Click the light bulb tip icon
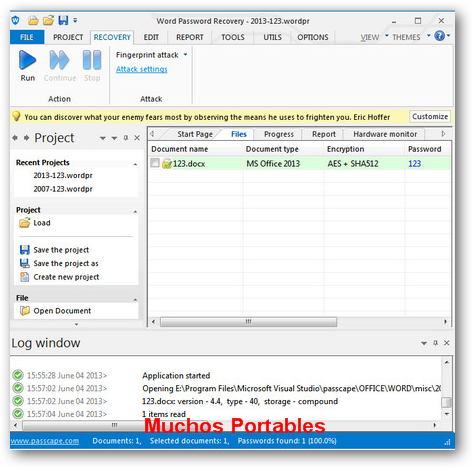Viewport: 473px width, 468px height. (16, 116)
